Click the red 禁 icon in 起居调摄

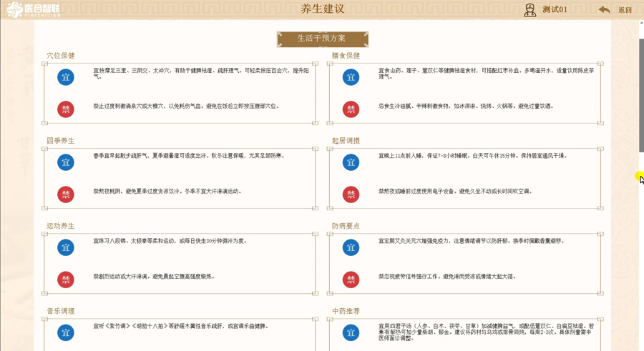click(x=351, y=194)
